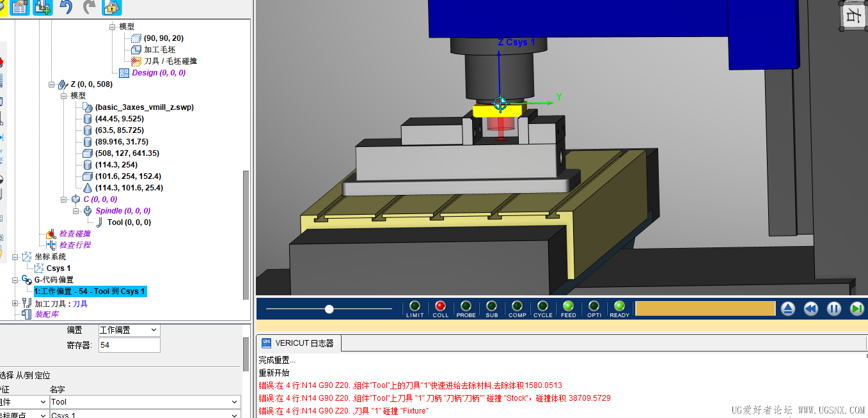This screenshot has width=868, height=418.
Task: Toggle the CYCLE status light
Action: [542, 306]
